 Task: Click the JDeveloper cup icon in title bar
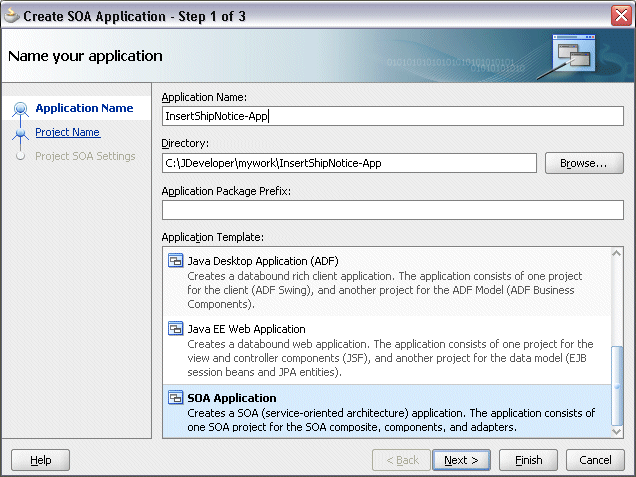[x=11, y=16]
